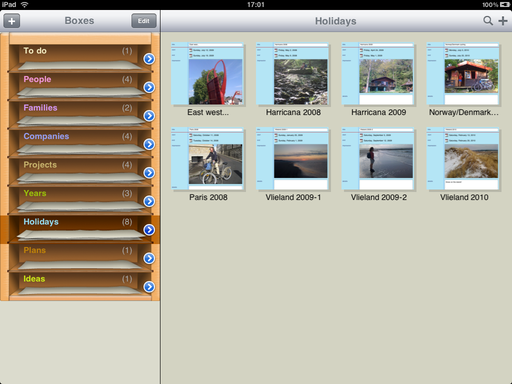Viewport: 512px width, 384px height.
Task: Open details arrow for To do box
Action: (149, 59)
